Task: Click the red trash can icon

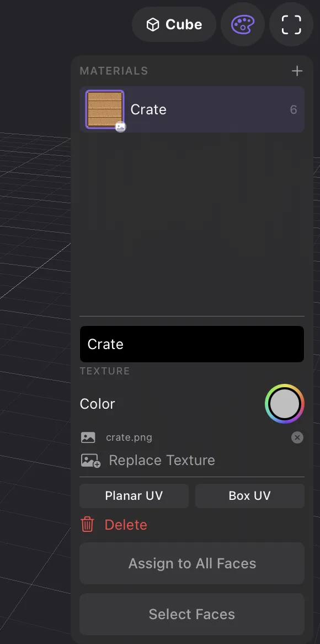Action: [x=87, y=525]
